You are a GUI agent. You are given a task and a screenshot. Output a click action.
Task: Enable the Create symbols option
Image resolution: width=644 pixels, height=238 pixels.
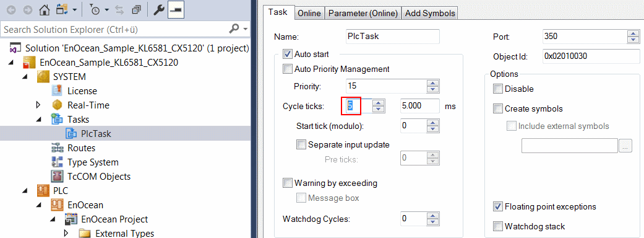(x=498, y=108)
